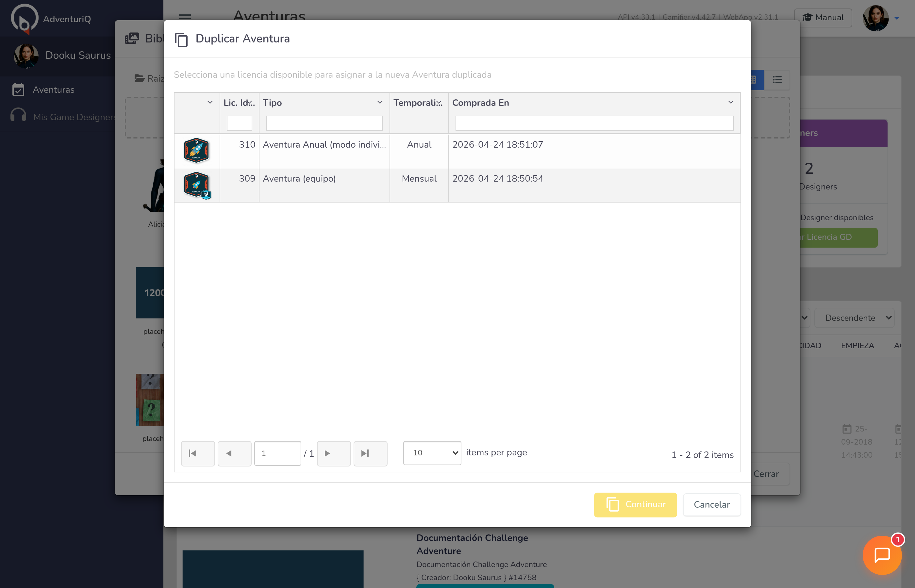Image resolution: width=915 pixels, height=588 pixels.
Task: Open the items per page dropdown
Action: [432, 453]
